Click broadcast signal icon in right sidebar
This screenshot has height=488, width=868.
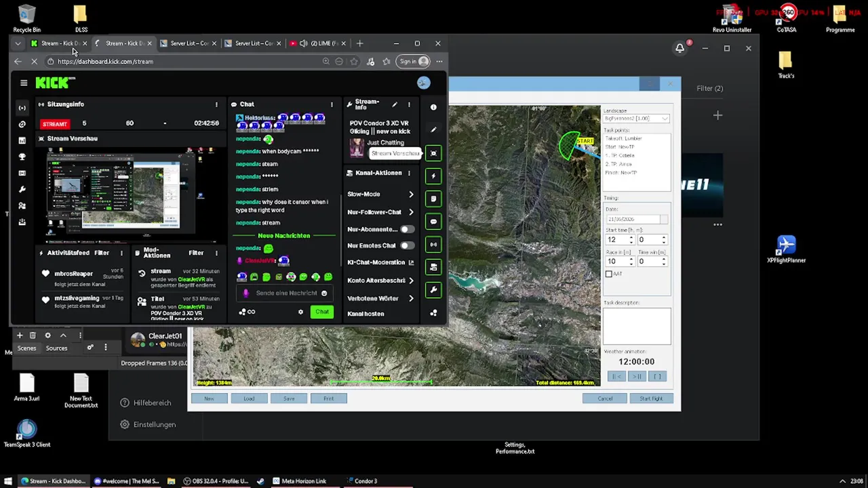click(x=433, y=245)
